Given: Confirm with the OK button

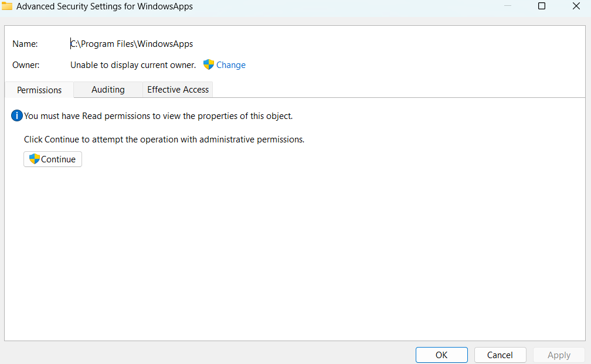Looking at the screenshot, I should [x=441, y=355].
